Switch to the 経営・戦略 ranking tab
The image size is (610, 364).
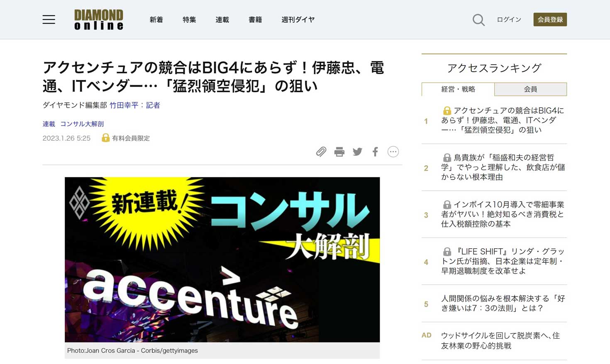[458, 89]
